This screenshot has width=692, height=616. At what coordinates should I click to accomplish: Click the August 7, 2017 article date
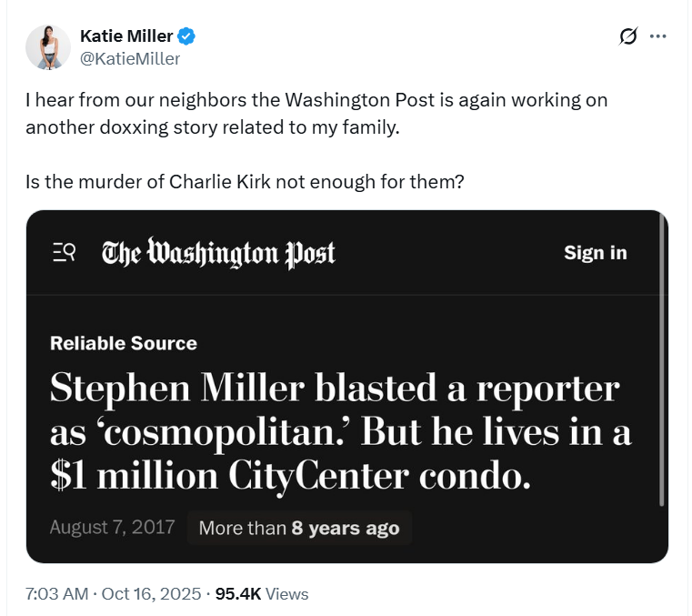112,528
